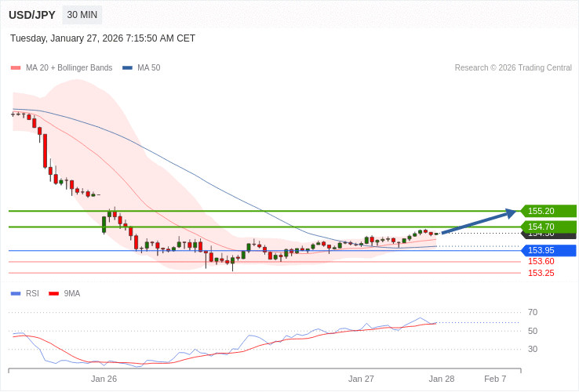Click the 'RSI' legend label
The image size is (579, 392).
coord(32,294)
